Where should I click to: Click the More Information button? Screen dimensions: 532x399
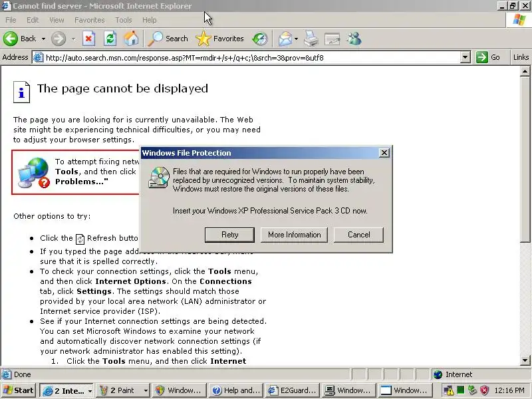[x=294, y=235]
